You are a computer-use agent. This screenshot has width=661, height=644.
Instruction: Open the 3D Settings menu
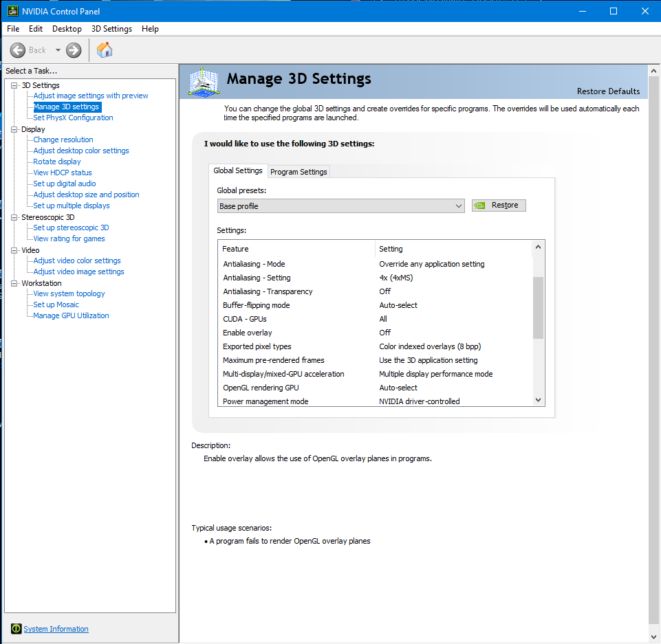(111, 29)
